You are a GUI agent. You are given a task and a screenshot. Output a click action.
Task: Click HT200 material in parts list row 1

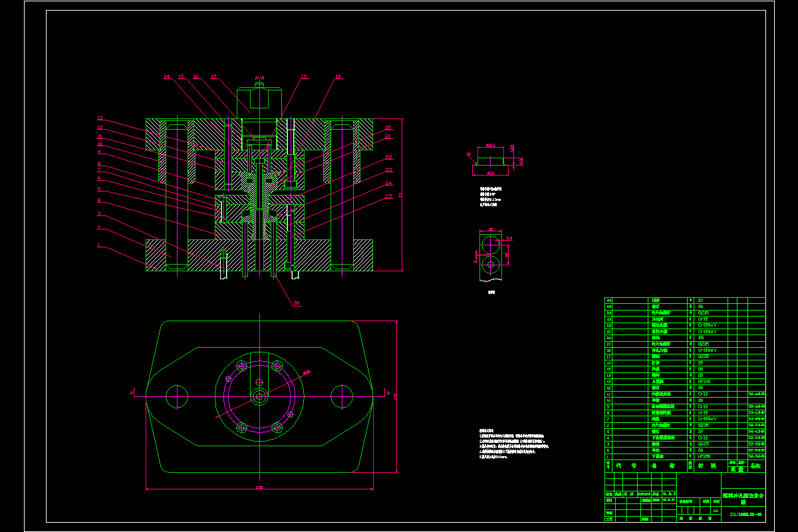704,456
